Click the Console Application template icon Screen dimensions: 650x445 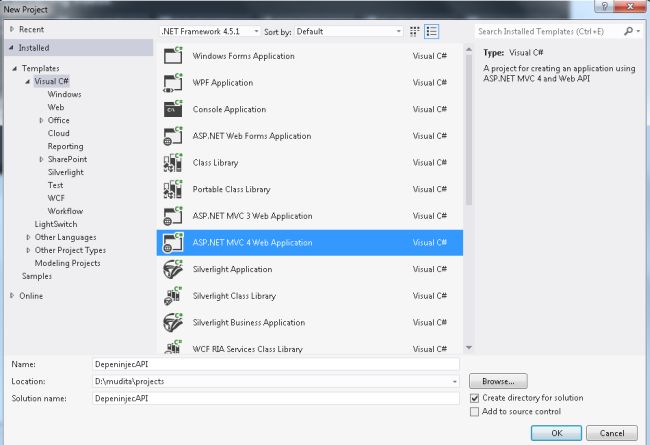click(x=173, y=109)
